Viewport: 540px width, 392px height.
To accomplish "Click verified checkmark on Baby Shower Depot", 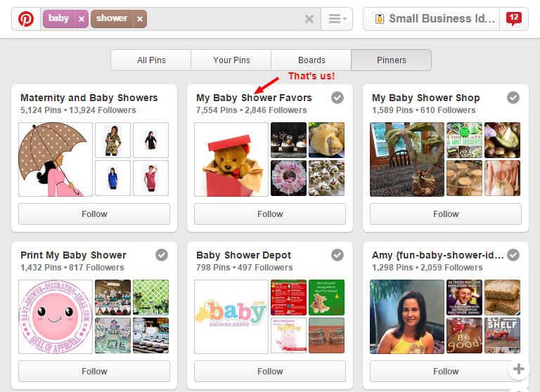I will (337, 255).
